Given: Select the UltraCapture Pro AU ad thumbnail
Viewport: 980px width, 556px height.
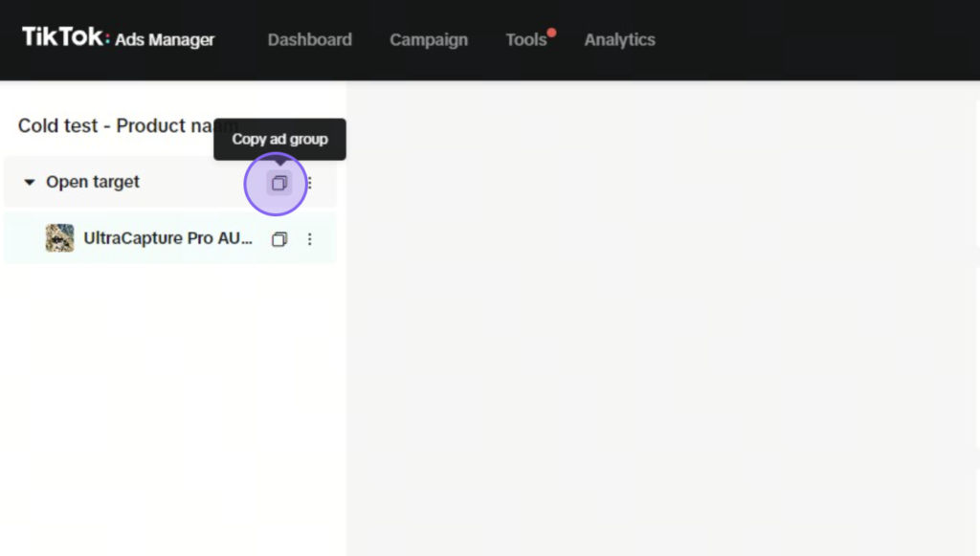Looking at the screenshot, I should click(x=60, y=238).
